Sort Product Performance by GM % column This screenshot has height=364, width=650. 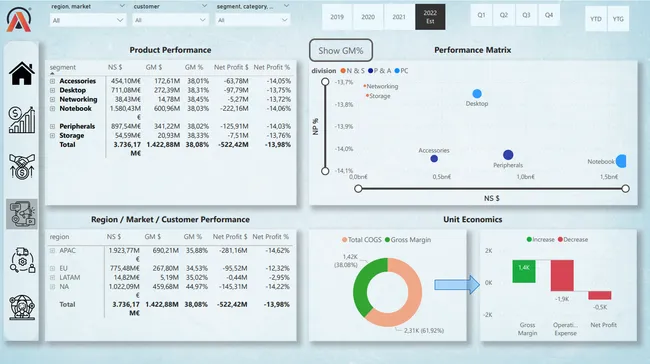(194, 67)
